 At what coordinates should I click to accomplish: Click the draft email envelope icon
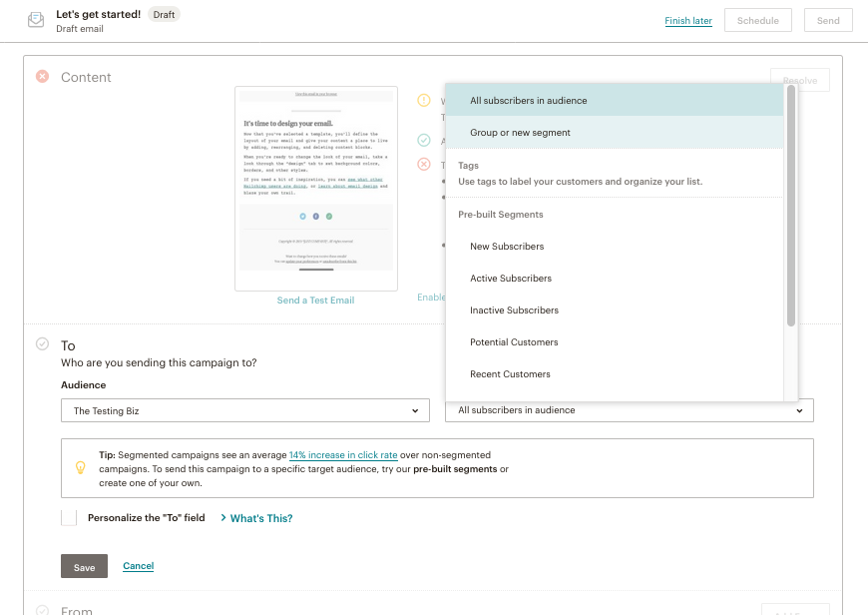36,20
